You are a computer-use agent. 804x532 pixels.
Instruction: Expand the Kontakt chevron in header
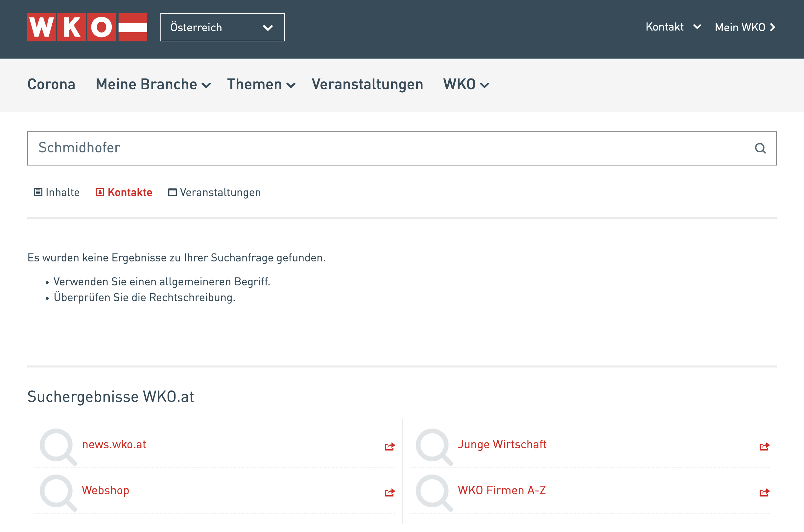[697, 27]
